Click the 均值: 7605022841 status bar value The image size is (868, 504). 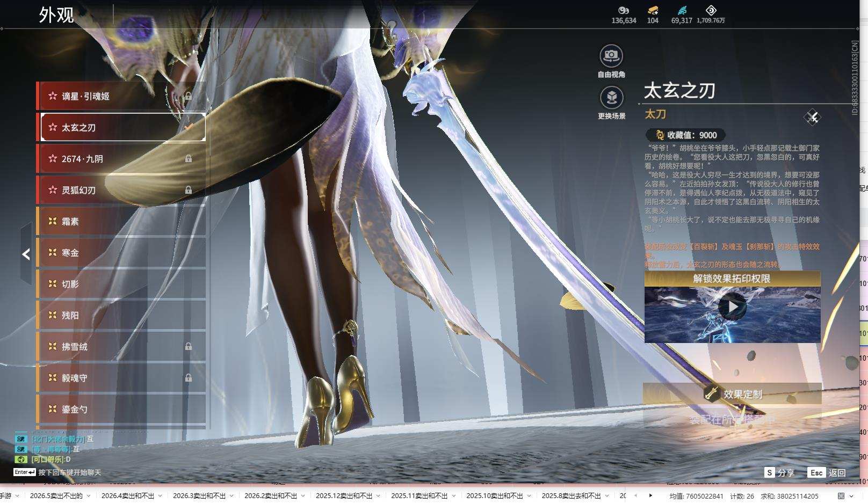[x=696, y=496]
